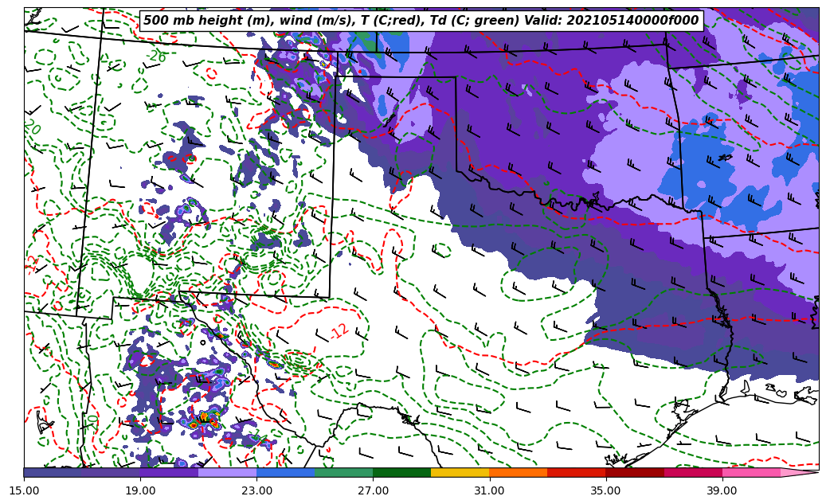This screenshot has width=826, height=504.
Task: Pick the bright red segment left of 35.00
Action: coord(576,472)
